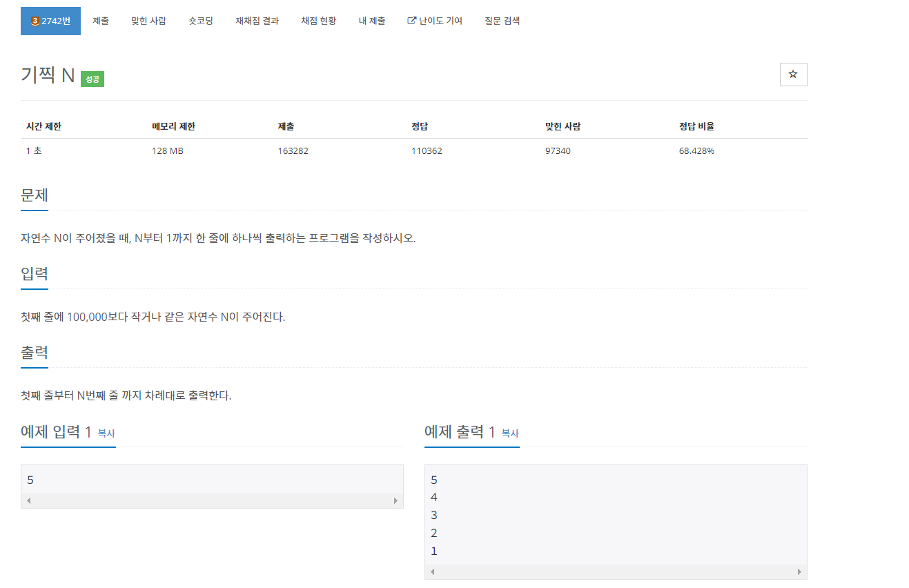Click the 정답 비율 column header

coord(696,126)
